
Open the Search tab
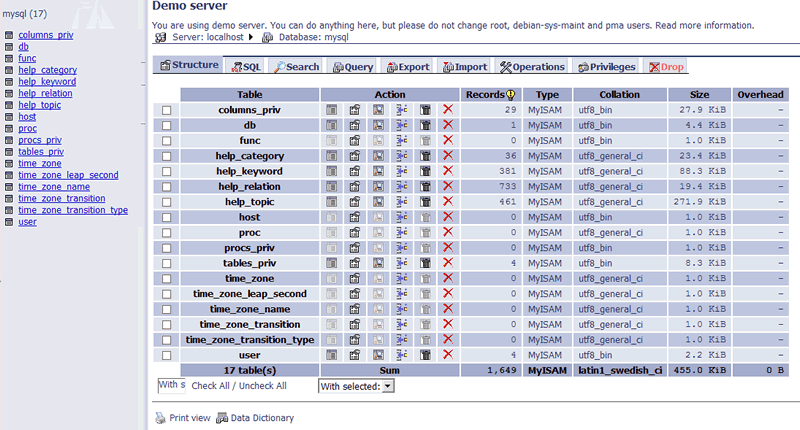[296, 67]
